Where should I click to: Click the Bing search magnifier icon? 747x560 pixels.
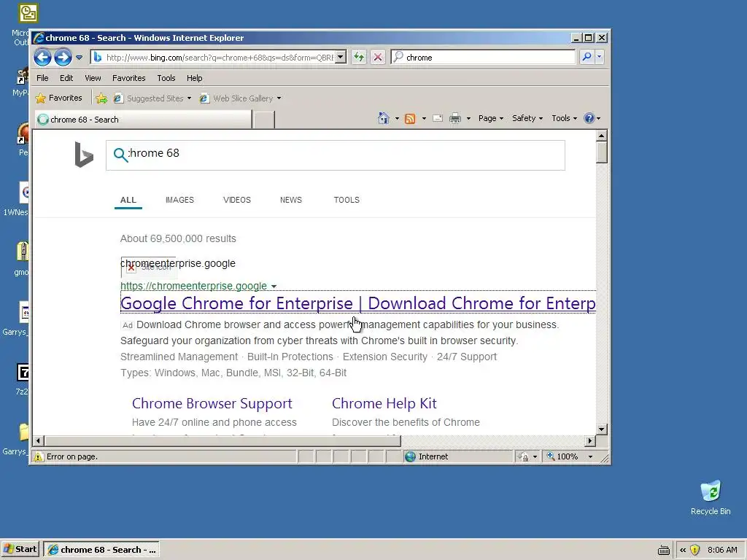120,155
